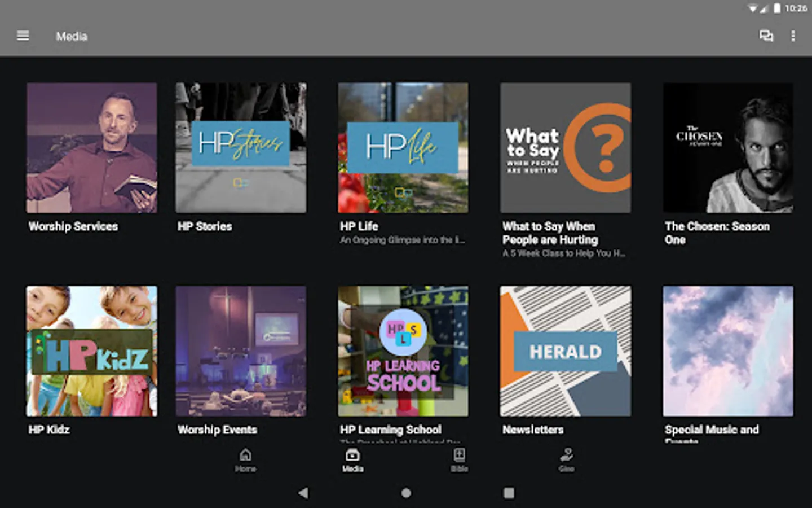Open the Bible tab

point(459,460)
